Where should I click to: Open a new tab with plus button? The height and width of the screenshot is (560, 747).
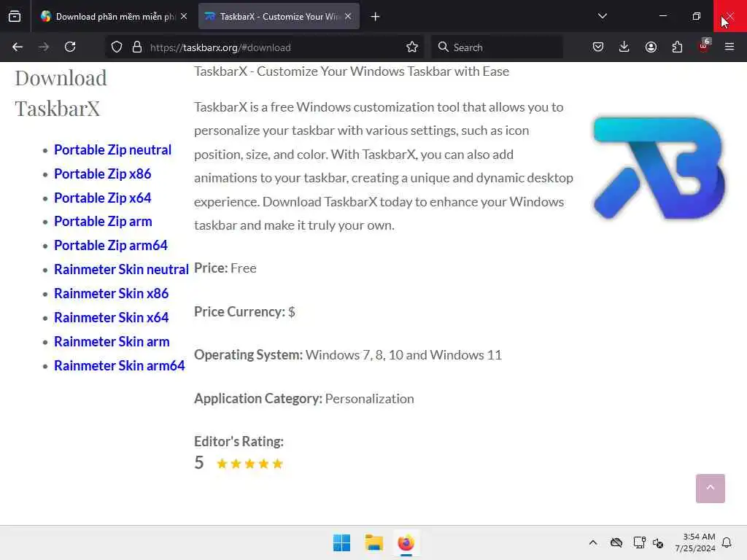(376, 17)
